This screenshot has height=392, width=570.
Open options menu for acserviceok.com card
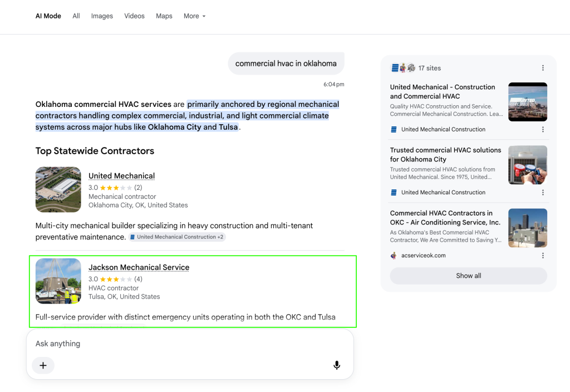tap(543, 256)
